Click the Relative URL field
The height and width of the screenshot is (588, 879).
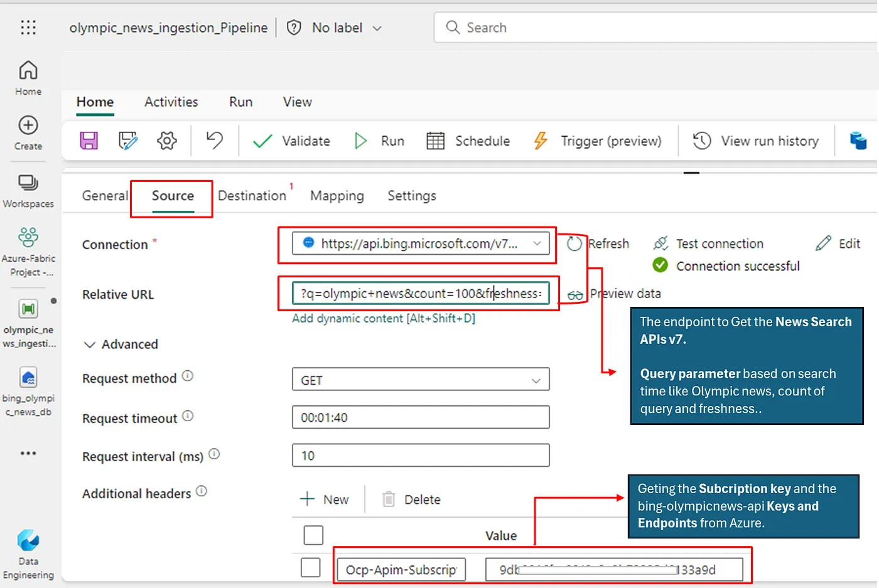(x=421, y=293)
